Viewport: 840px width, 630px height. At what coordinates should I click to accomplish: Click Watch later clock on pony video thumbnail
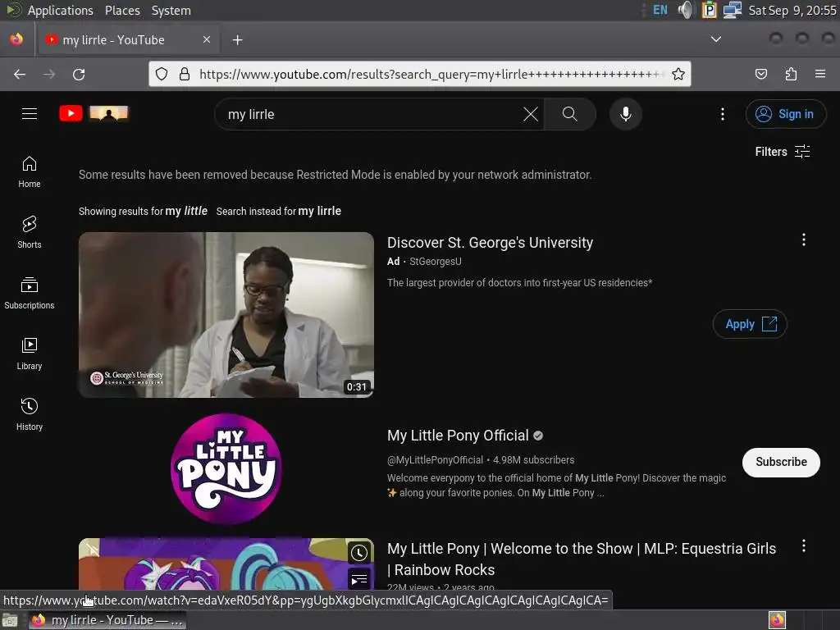359,553
